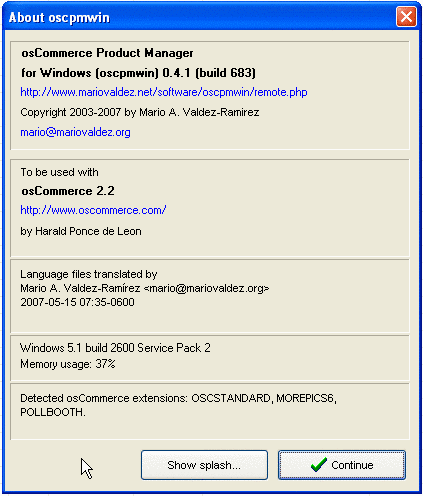Open the mariovaldez.net remote.php link
The image size is (423, 496).
click(x=164, y=92)
